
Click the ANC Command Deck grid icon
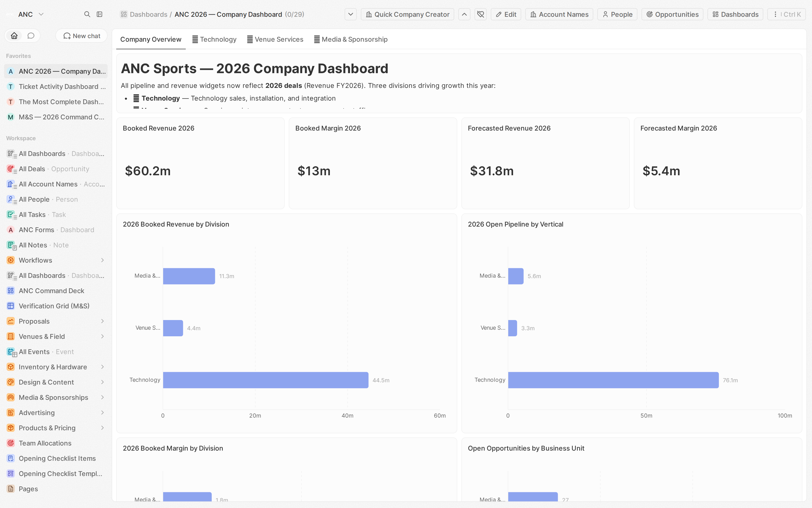coord(11,291)
